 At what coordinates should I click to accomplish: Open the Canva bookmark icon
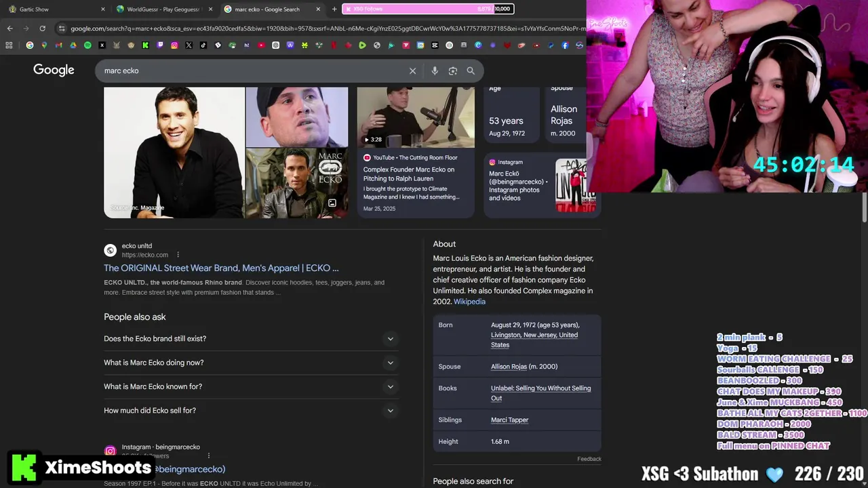[x=478, y=45]
